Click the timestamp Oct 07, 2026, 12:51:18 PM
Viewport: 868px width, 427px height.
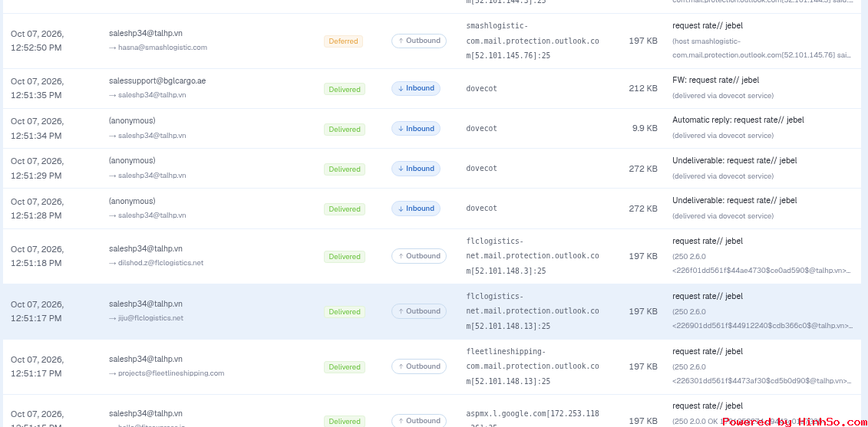pyautogui.click(x=37, y=256)
